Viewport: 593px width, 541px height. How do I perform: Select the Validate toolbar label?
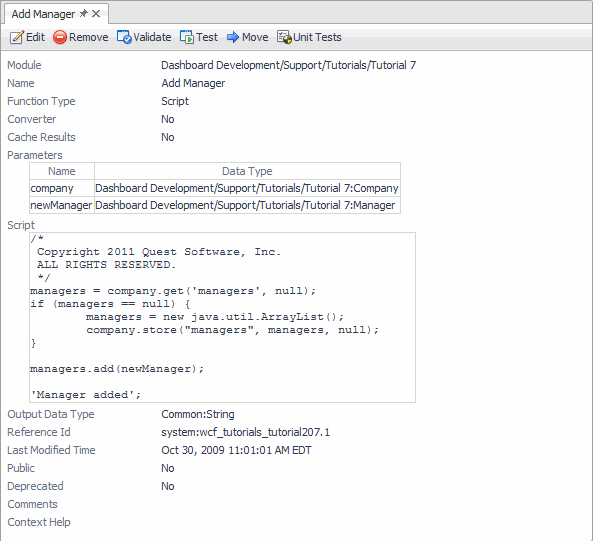(x=152, y=37)
